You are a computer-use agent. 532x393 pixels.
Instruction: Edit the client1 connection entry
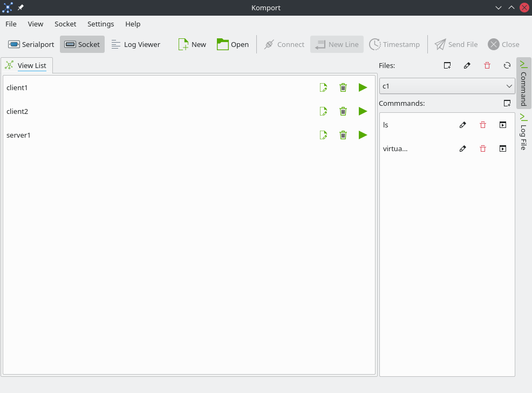[x=323, y=87]
